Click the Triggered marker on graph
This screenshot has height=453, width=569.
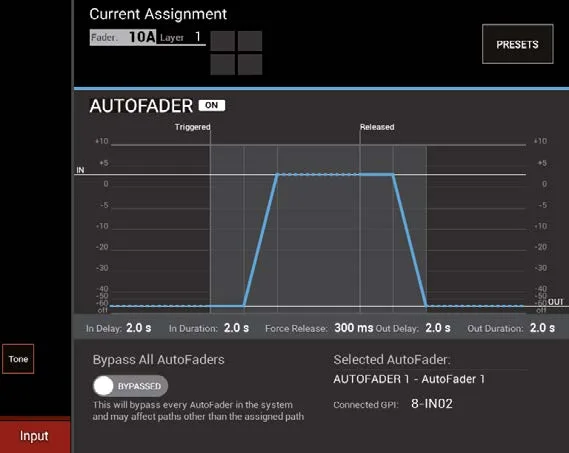coord(192,127)
